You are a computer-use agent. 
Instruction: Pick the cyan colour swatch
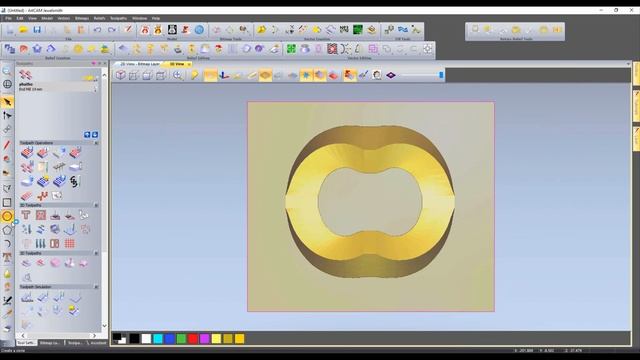click(158, 338)
